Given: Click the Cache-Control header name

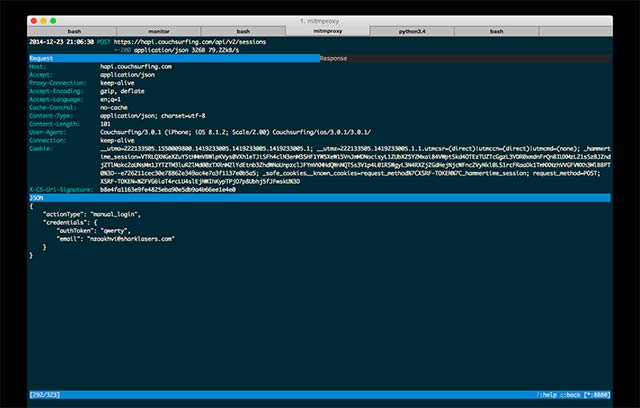Looking at the screenshot, I should click(x=53, y=107).
